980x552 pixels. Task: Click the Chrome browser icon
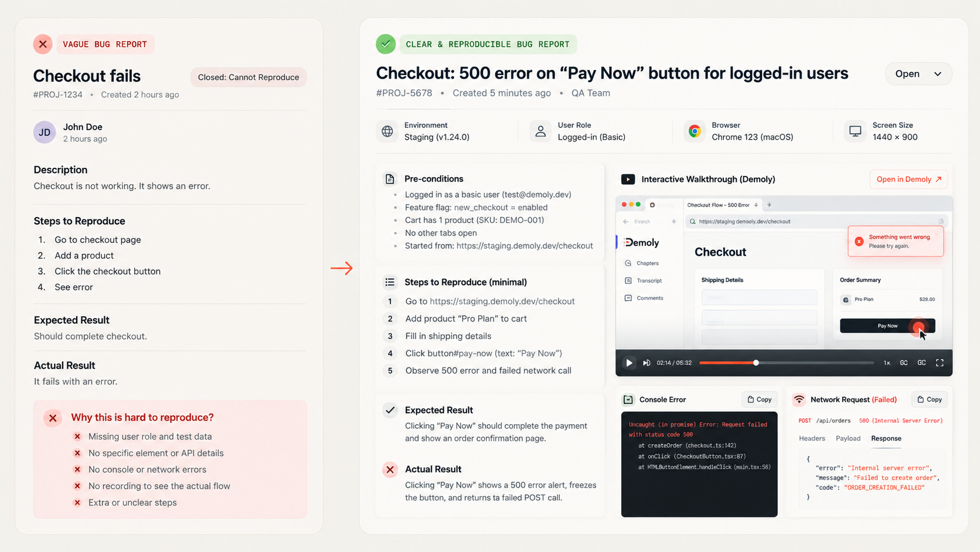[695, 131]
